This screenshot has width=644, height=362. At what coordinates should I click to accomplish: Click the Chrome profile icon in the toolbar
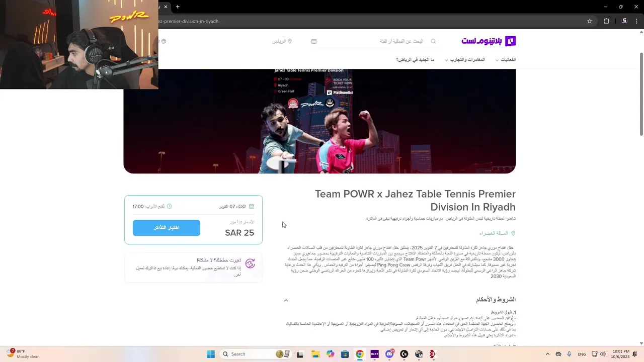624,21
